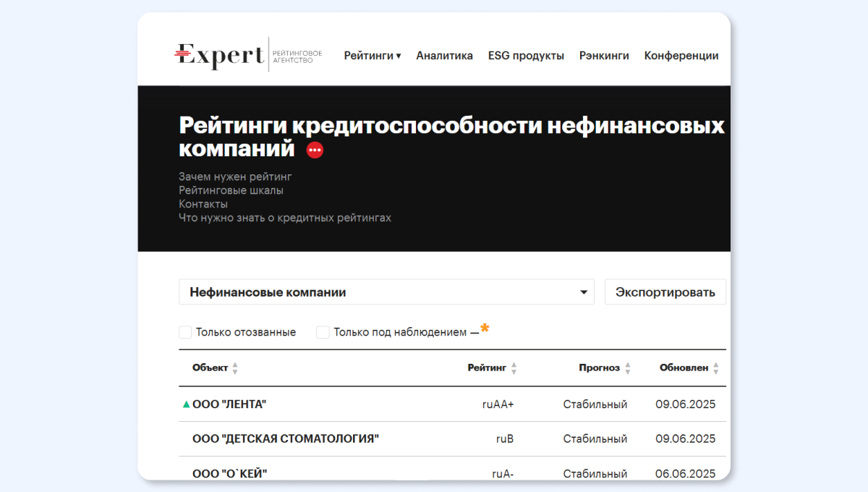Sort the table by the Прогноз column arrows
This screenshot has width=868, height=492.
coord(628,368)
